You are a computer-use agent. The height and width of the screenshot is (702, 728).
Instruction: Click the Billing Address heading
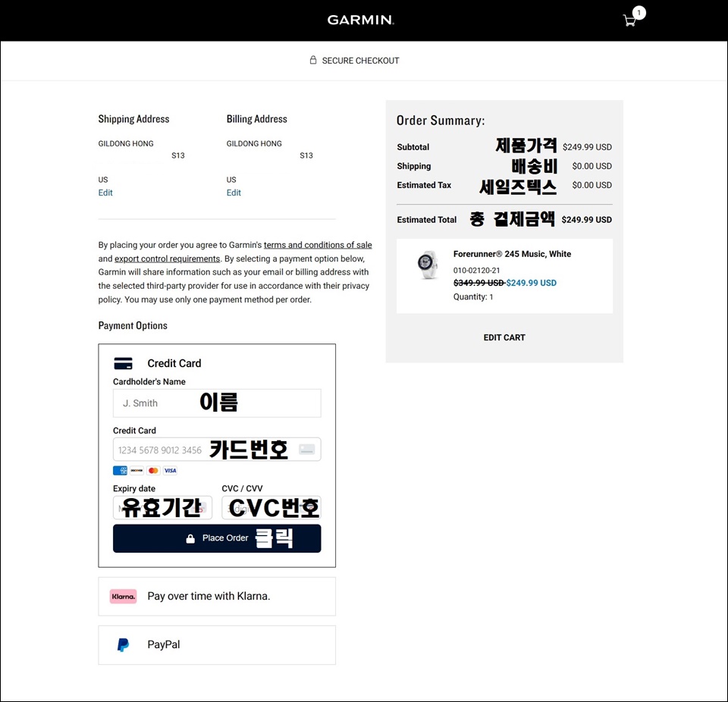point(257,119)
